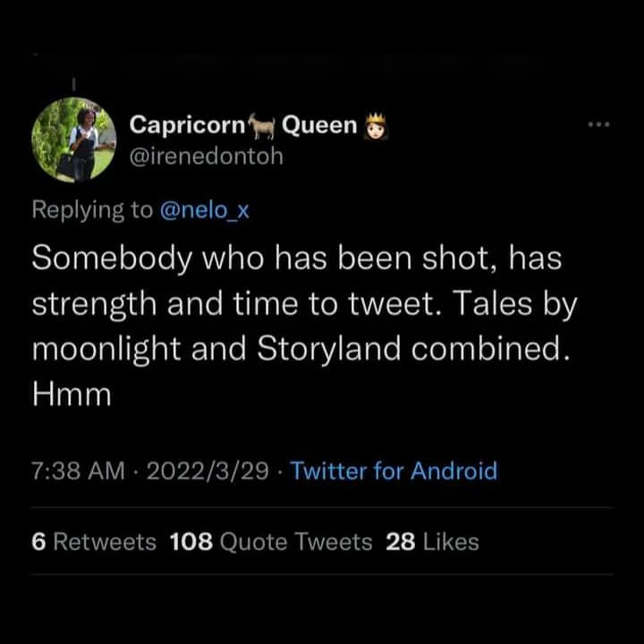Visit the @nelo_x mentioned profile

[x=207, y=209]
